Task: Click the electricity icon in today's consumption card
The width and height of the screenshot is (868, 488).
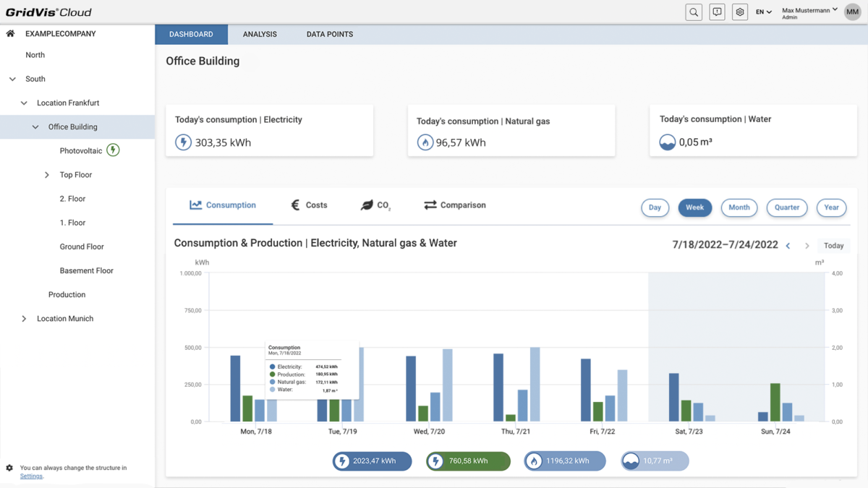Action: pyautogui.click(x=184, y=142)
